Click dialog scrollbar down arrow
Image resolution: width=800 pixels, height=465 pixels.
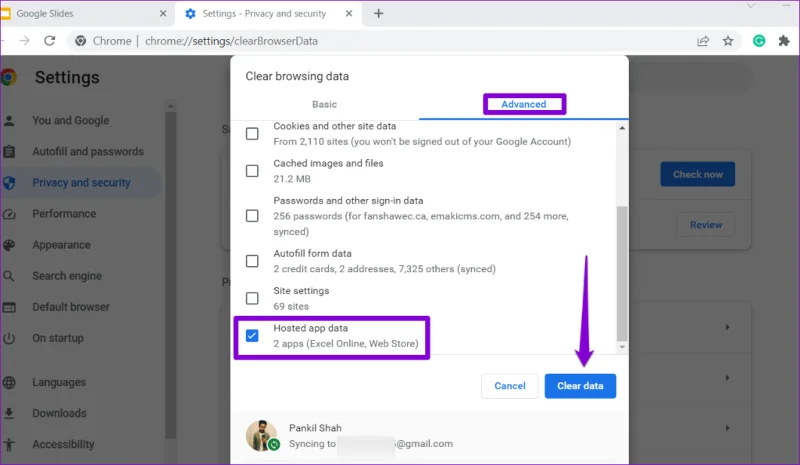pos(622,347)
